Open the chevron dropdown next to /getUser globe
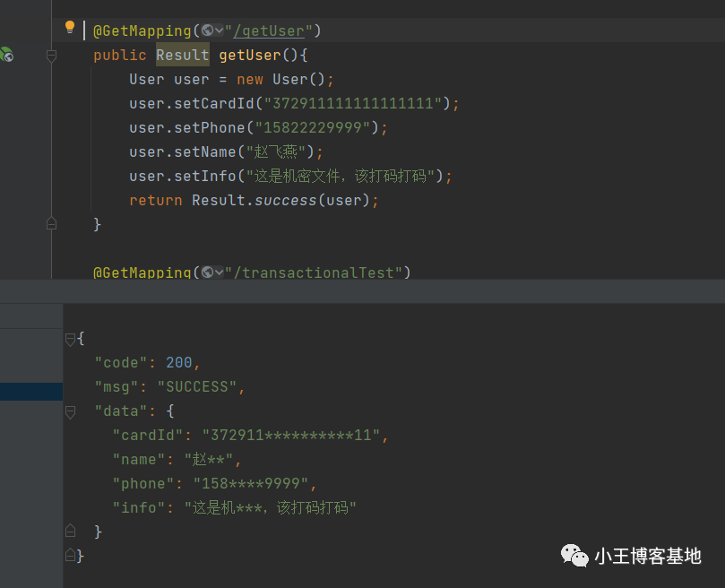This screenshot has width=725, height=588. pyautogui.click(x=220, y=30)
